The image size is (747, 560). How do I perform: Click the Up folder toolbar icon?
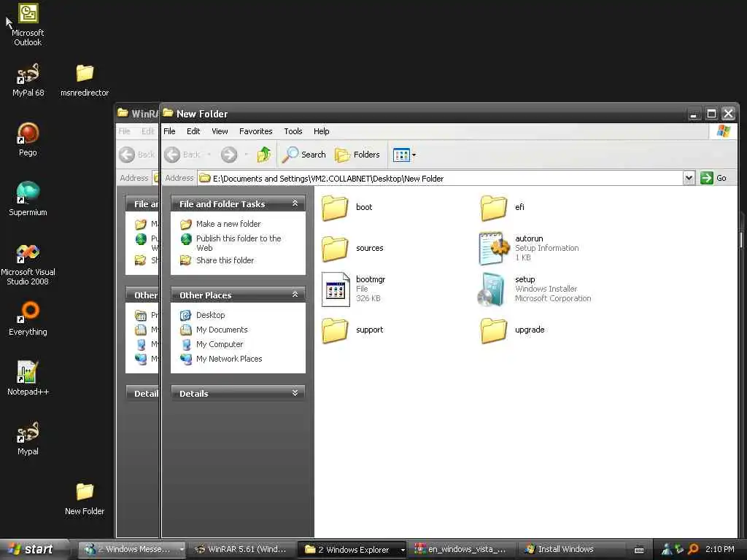click(x=263, y=155)
